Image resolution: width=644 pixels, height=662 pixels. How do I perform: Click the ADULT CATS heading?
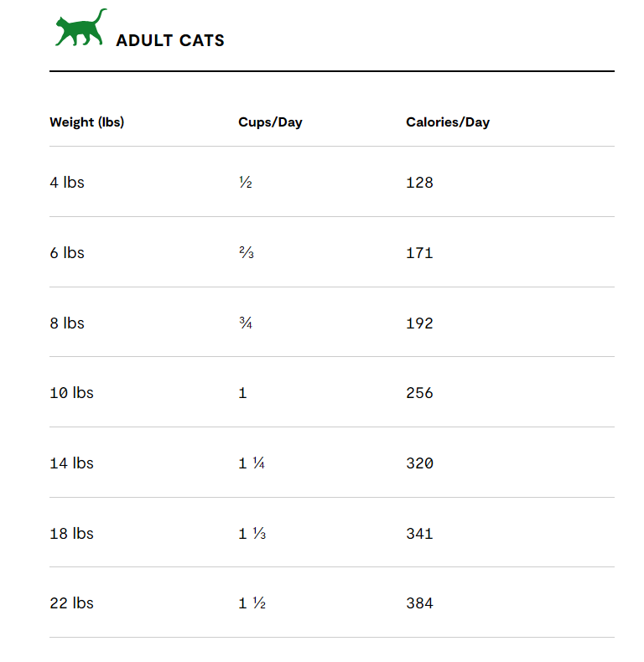click(x=170, y=40)
